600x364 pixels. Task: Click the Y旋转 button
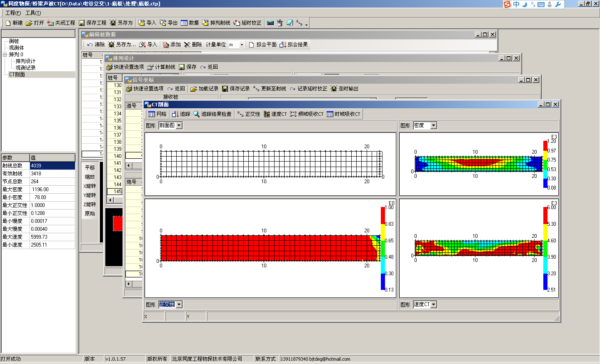point(90,195)
